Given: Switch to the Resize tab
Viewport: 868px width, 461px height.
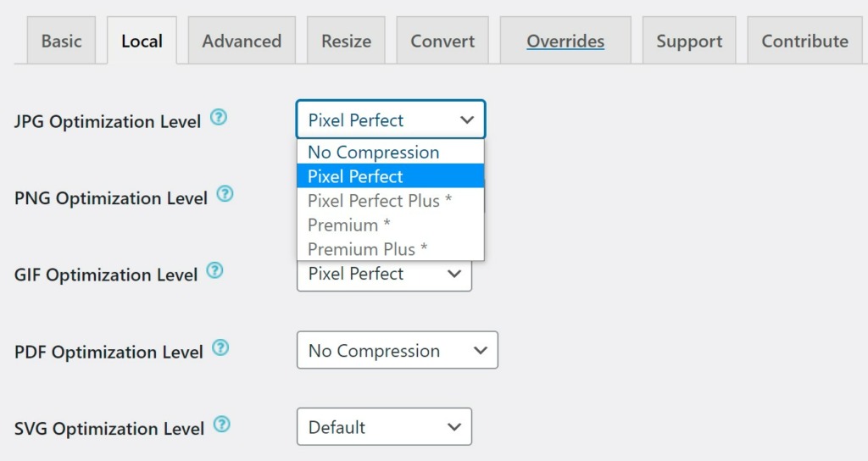Looking at the screenshot, I should (346, 41).
